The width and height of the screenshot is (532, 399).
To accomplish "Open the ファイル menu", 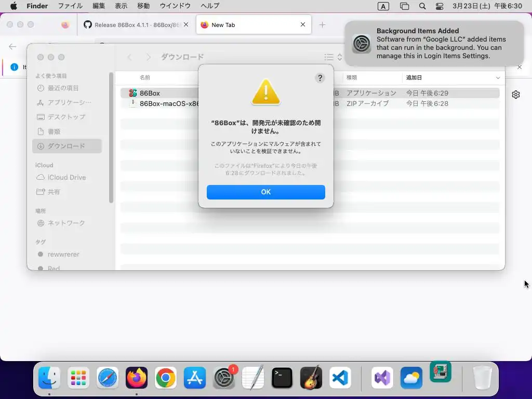I will 70,6.
